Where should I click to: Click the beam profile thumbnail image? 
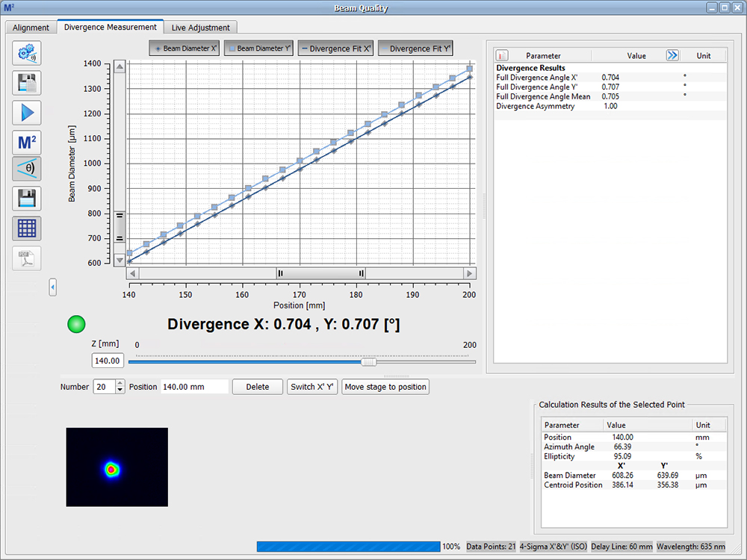[x=117, y=467]
